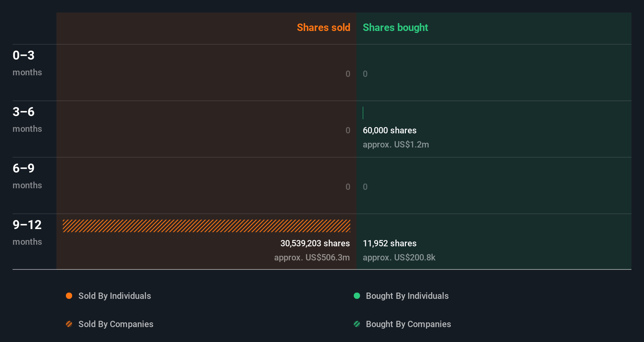This screenshot has height=342, width=644.
Task: Click the 0 bought value in 6–9 months row
Action: click(x=365, y=187)
